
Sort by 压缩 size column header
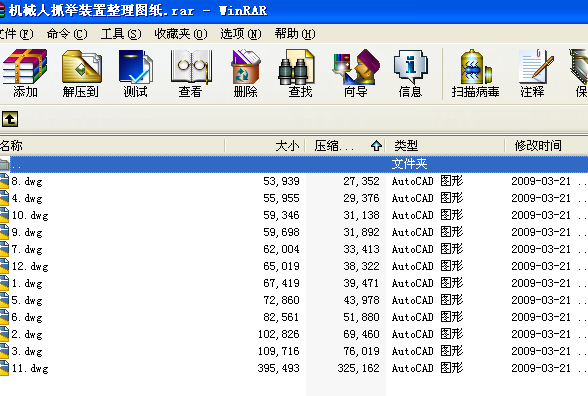point(345,146)
